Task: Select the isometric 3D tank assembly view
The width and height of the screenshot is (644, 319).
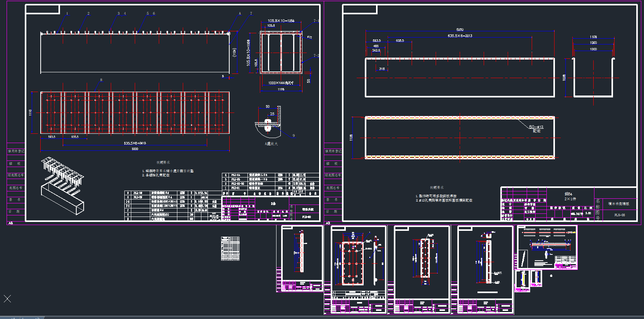Action: [x=62, y=185]
